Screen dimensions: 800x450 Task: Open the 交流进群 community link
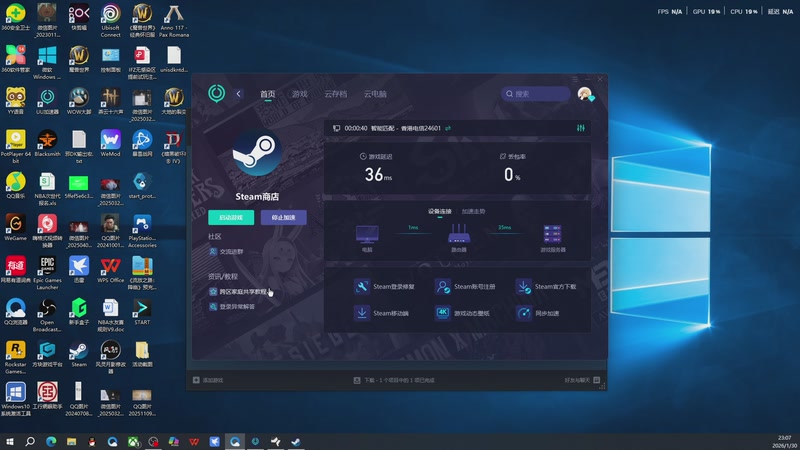coord(226,252)
